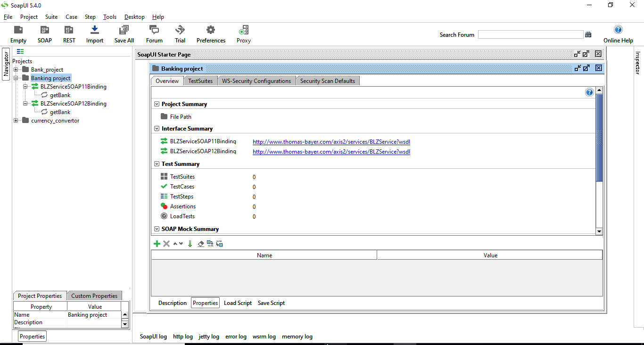The width and height of the screenshot is (644, 345).
Task: Add a new custom property
Action: (157, 244)
